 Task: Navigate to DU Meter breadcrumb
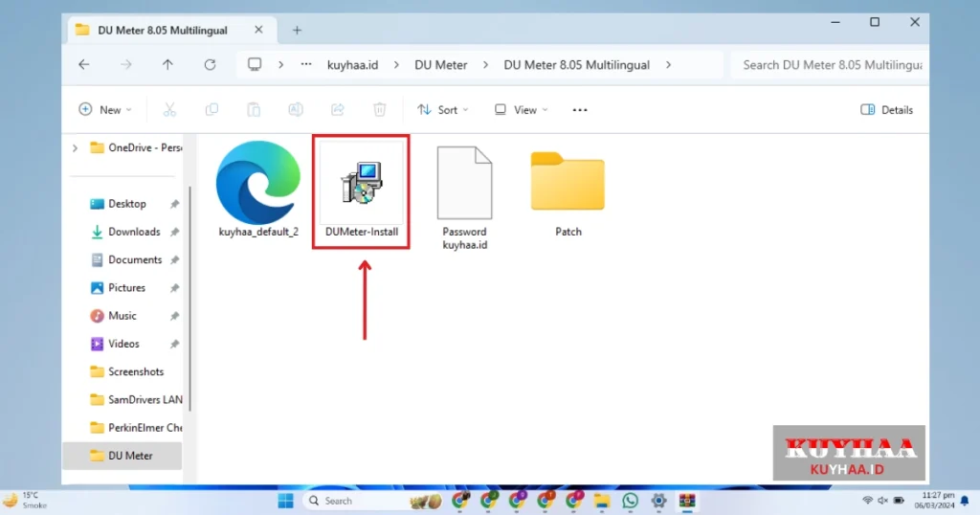coord(440,64)
